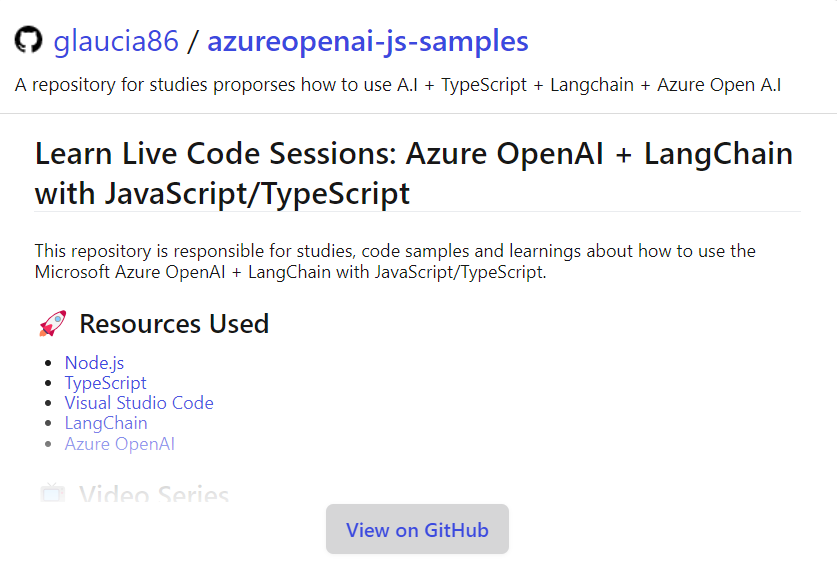Click the bullet point before LangChain
The image size is (837, 577).
click(49, 424)
